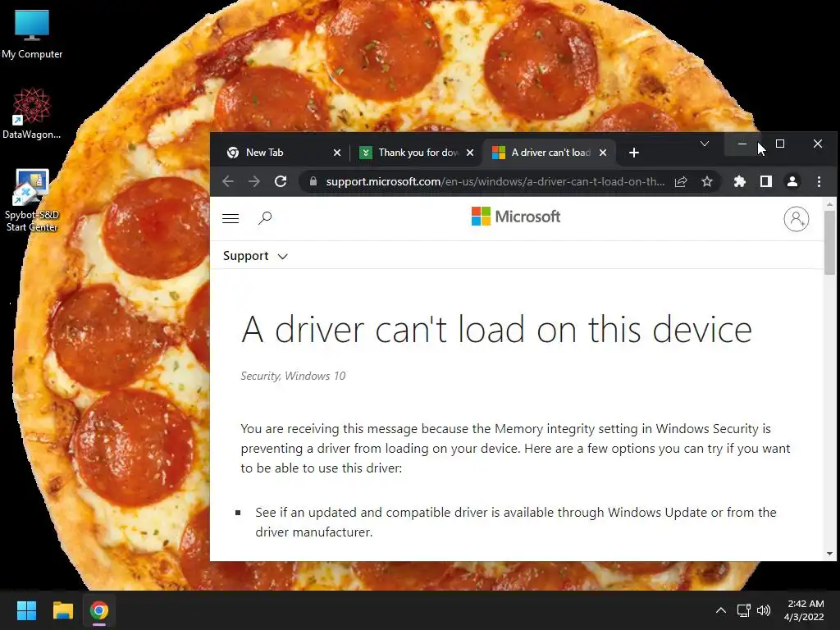Switch to the New Tab tab
The width and height of the screenshot is (840, 630).
click(x=282, y=153)
